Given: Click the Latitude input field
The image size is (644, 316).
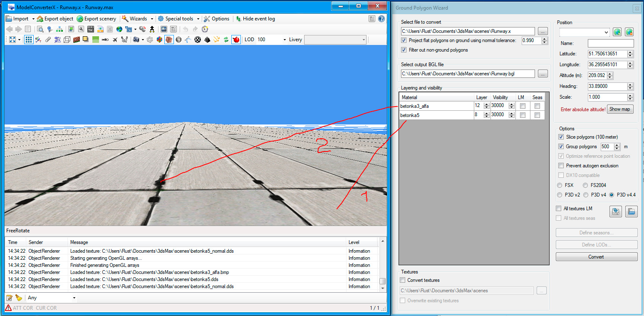Looking at the screenshot, I should click(607, 54).
